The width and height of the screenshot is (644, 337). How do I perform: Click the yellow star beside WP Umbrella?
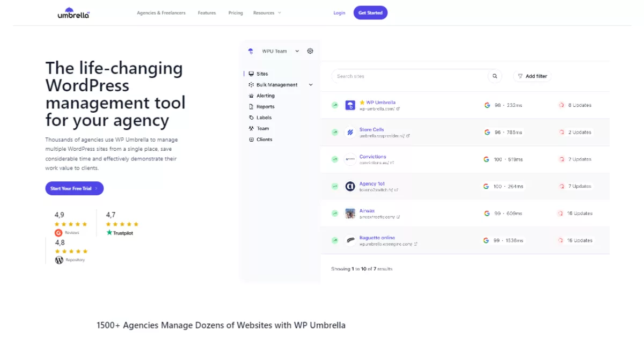(362, 102)
